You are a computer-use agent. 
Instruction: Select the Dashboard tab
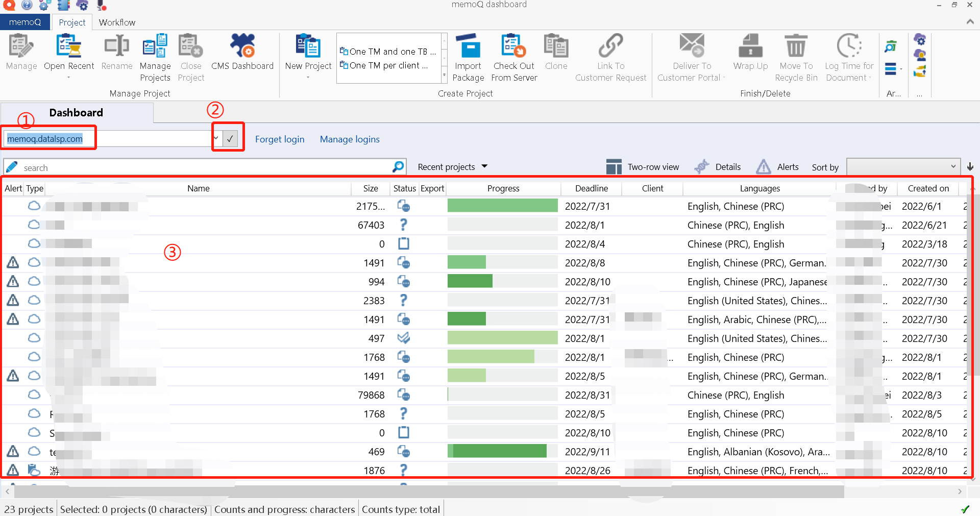pos(76,113)
